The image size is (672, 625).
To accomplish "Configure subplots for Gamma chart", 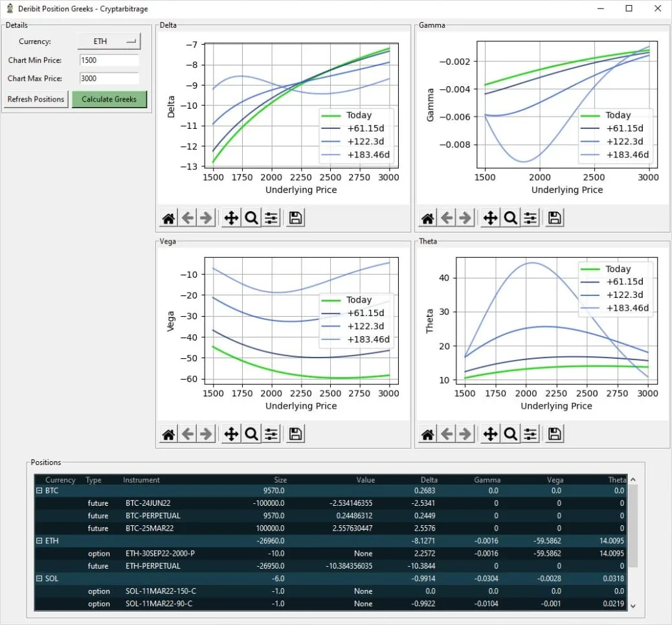I will (531, 218).
